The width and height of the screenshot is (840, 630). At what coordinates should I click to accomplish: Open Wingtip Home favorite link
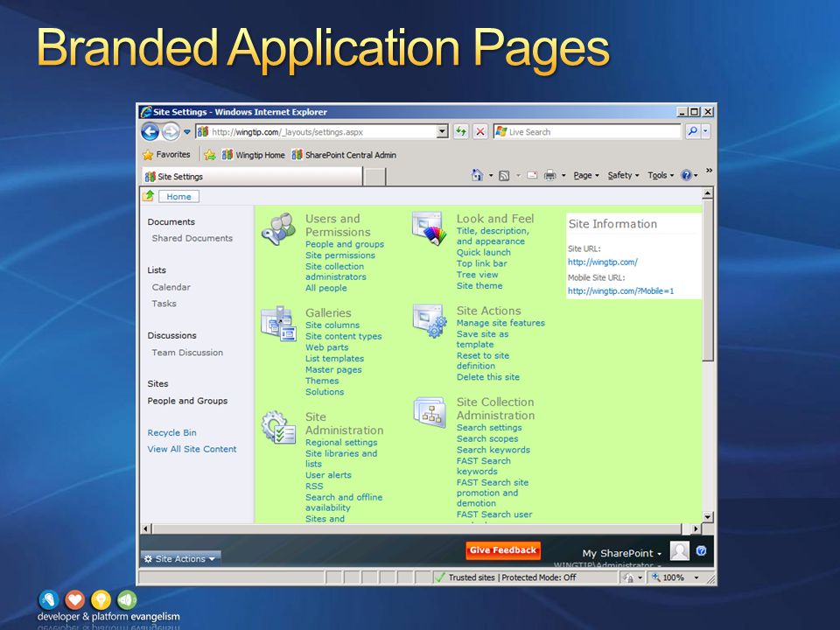pyautogui.click(x=254, y=155)
